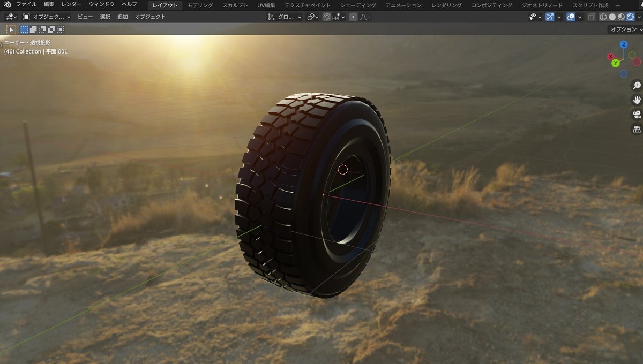Screen dimensions: 643x364
Task: Click the Blender logo icon
Action: click(x=8, y=4)
